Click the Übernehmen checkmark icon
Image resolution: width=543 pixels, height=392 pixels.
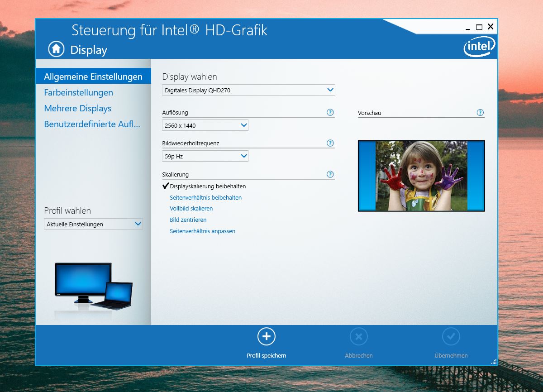451,336
